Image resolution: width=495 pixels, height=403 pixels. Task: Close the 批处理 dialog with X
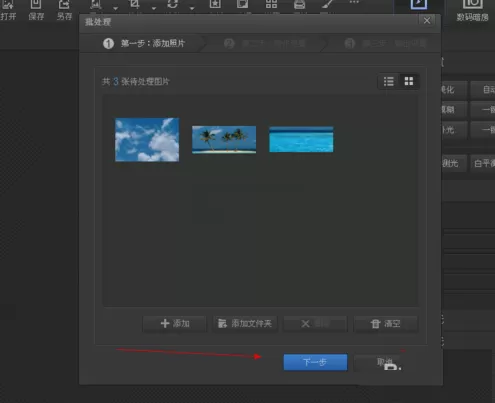point(427,21)
